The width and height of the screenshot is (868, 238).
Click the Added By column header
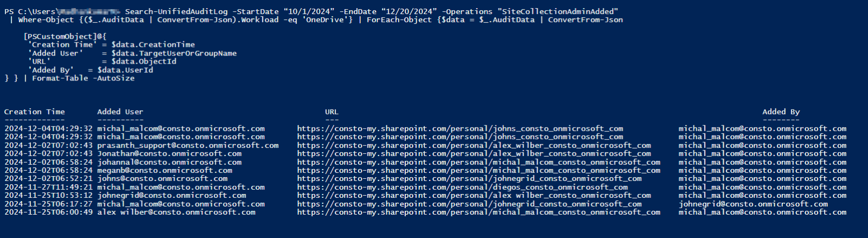click(781, 112)
